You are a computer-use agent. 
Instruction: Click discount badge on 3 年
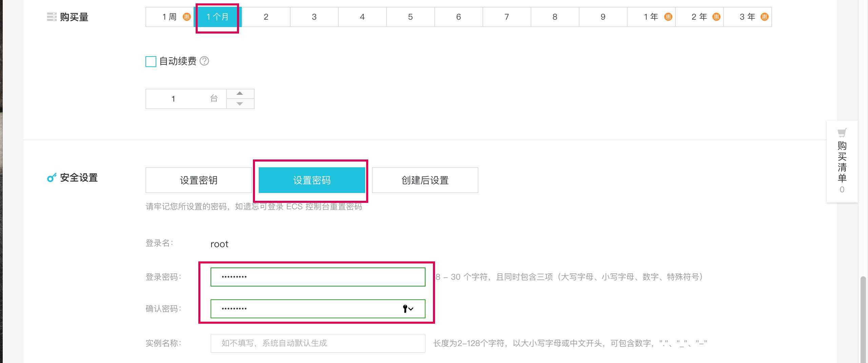coord(764,17)
